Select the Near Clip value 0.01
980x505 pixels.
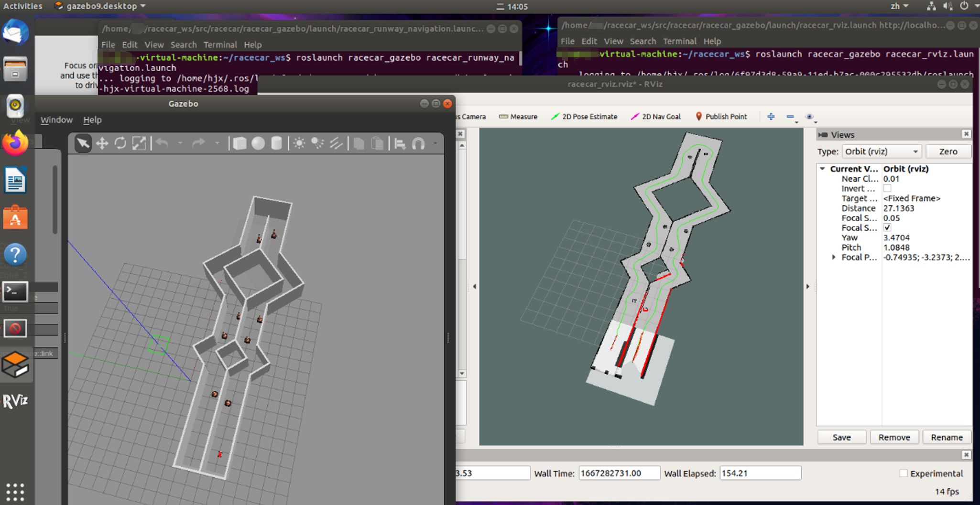(x=891, y=179)
